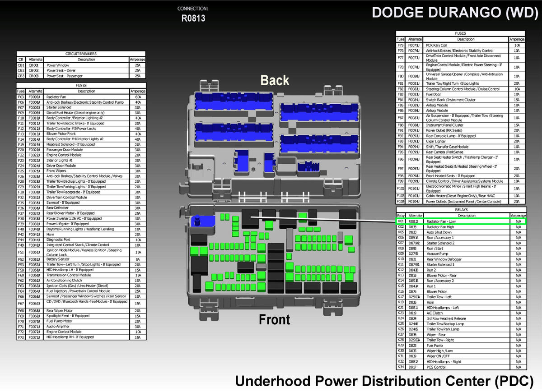Click the RELAYS table header

pyautogui.click(x=460, y=210)
